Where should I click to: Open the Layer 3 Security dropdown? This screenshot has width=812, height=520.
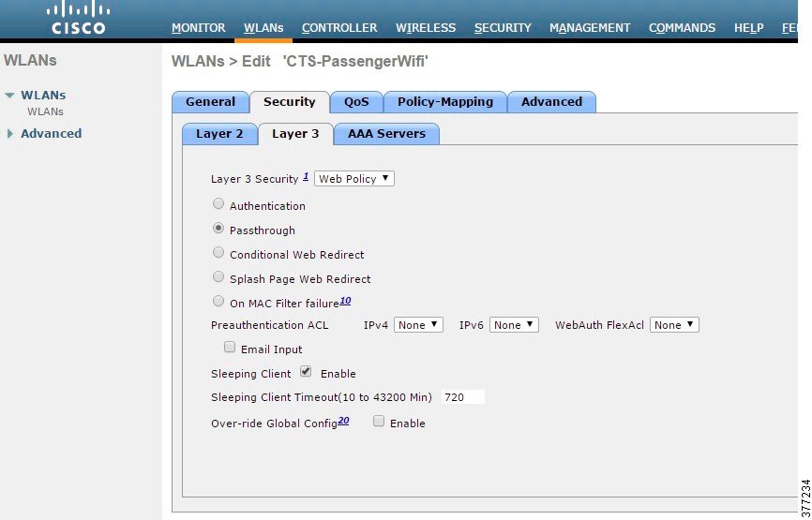click(354, 179)
